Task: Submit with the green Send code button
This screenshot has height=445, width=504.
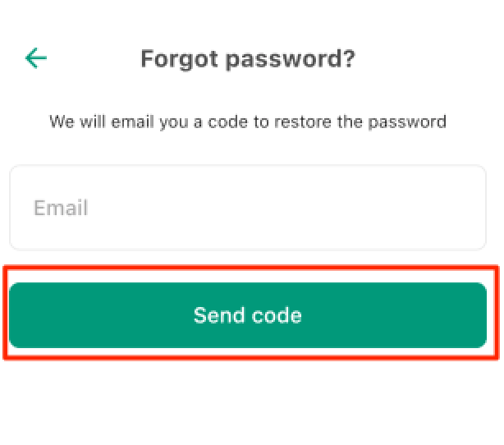Action: 248,315
